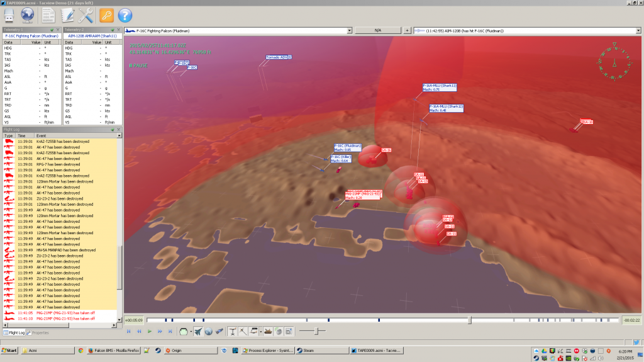Select the cockpit view icon

[x=183, y=331]
